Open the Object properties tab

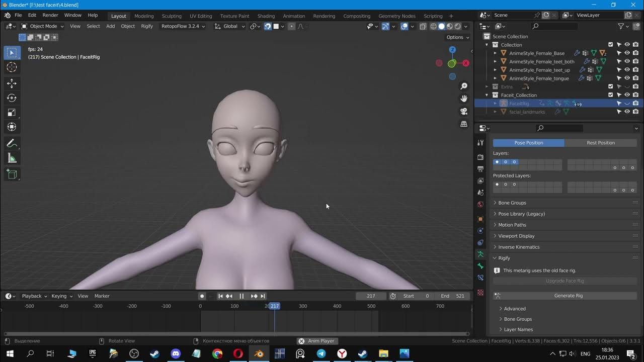(480, 219)
